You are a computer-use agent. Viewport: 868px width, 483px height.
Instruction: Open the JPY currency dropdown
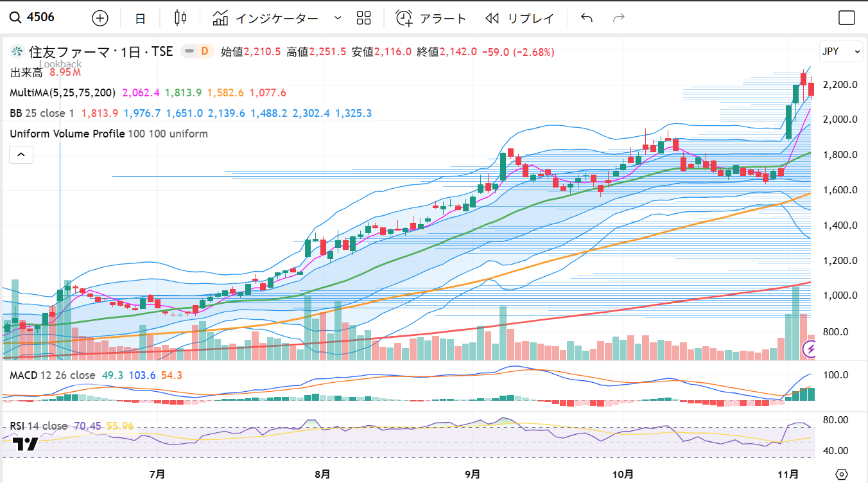point(840,51)
